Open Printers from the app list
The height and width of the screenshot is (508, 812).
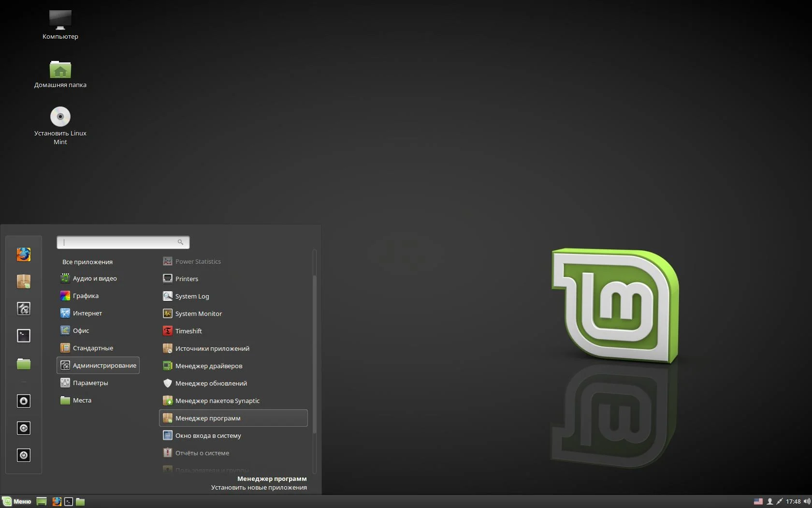233,279
